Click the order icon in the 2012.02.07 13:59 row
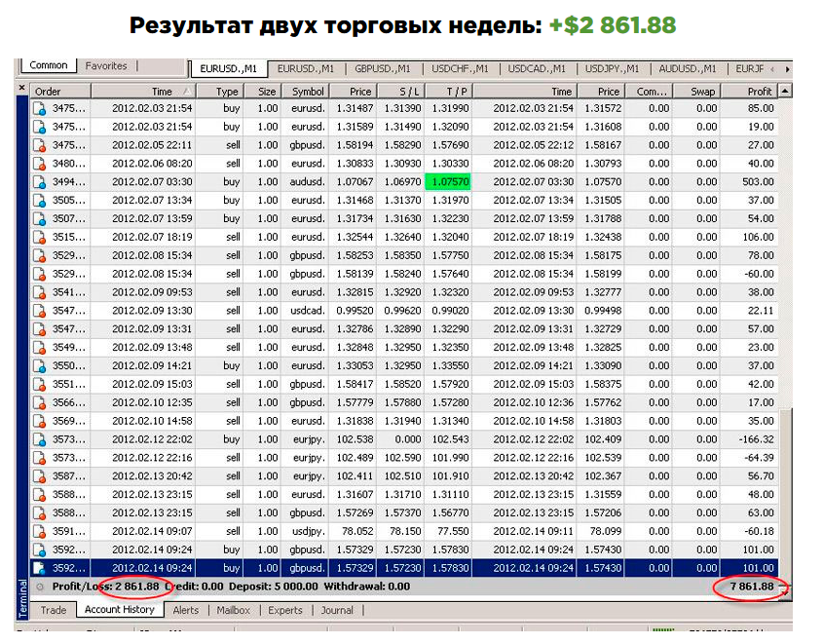823x644 pixels. coord(39,219)
